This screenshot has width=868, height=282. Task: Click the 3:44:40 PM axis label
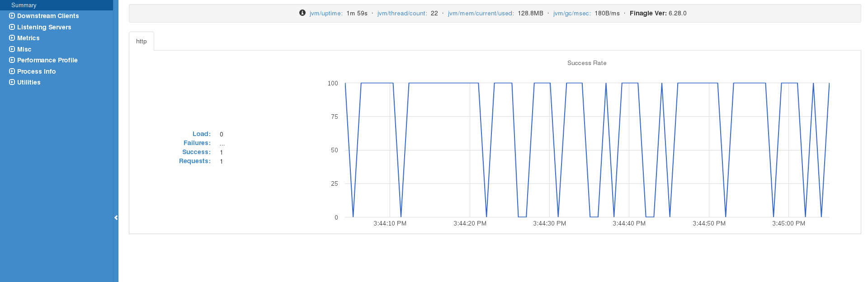point(629,223)
